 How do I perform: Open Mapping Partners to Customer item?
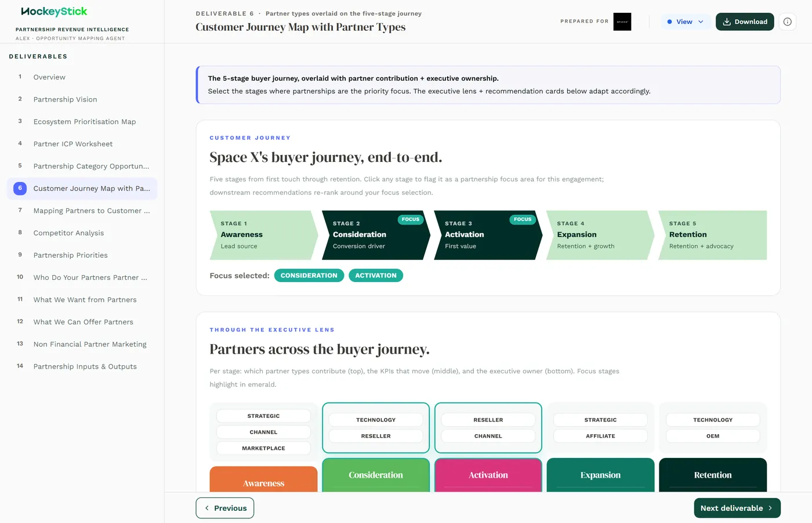[x=82, y=211]
